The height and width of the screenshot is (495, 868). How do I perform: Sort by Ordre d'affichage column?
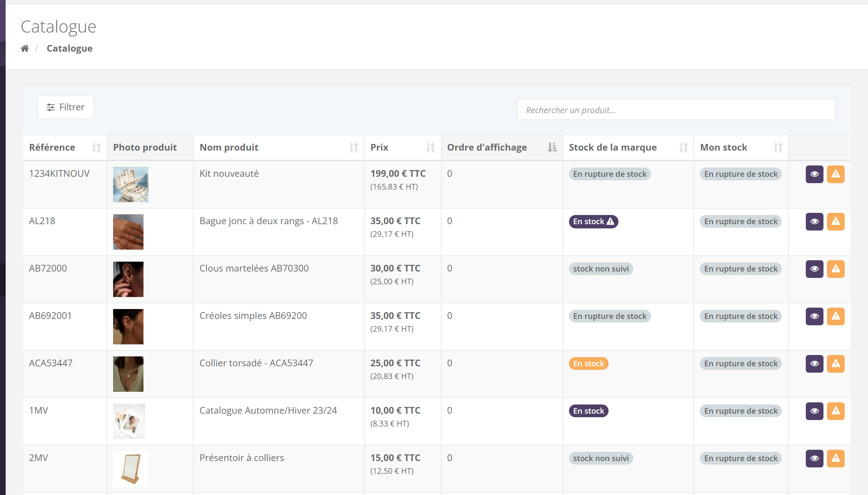tap(502, 147)
